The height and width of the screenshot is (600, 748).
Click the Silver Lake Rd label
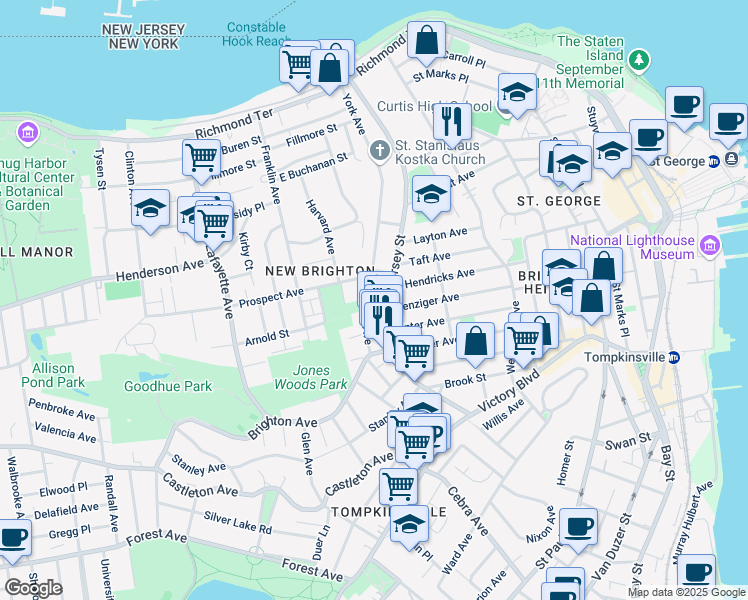(238, 522)
